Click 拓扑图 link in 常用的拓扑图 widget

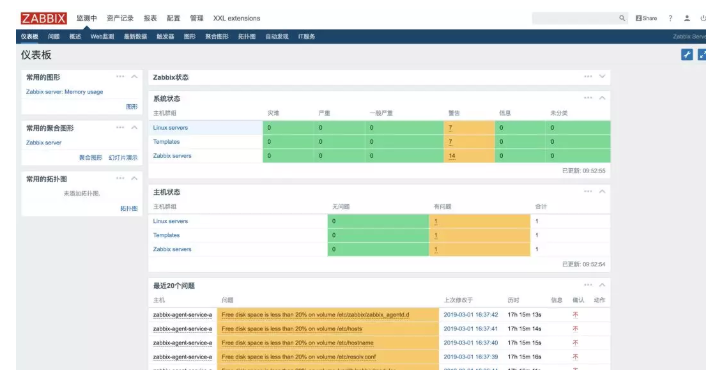click(129, 209)
